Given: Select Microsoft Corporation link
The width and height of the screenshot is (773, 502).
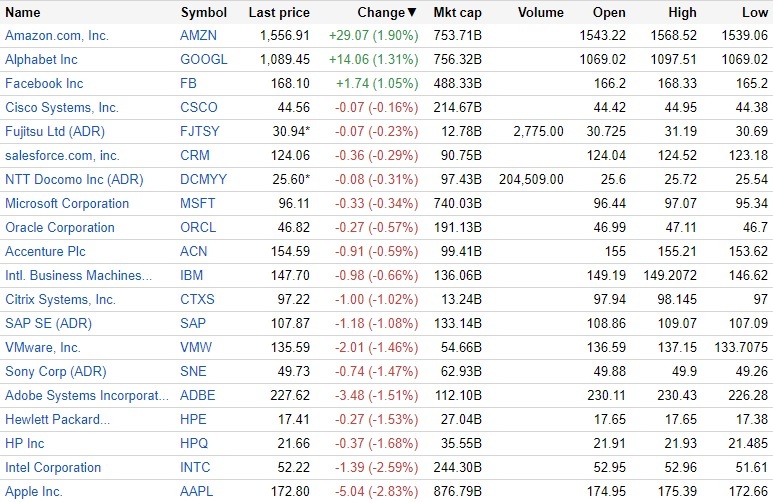Looking at the screenshot, I should pos(67,203).
